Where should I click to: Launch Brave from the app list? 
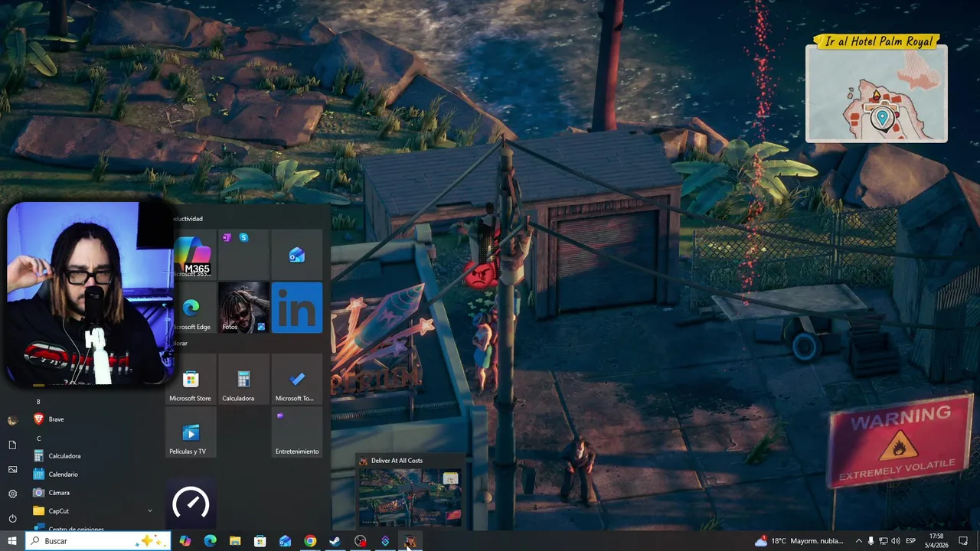[x=92, y=419]
